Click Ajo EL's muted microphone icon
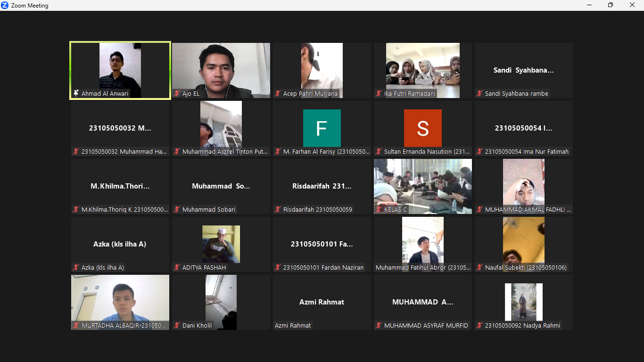Image resolution: width=644 pixels, height=362 pixels. (x=177, y=93)
